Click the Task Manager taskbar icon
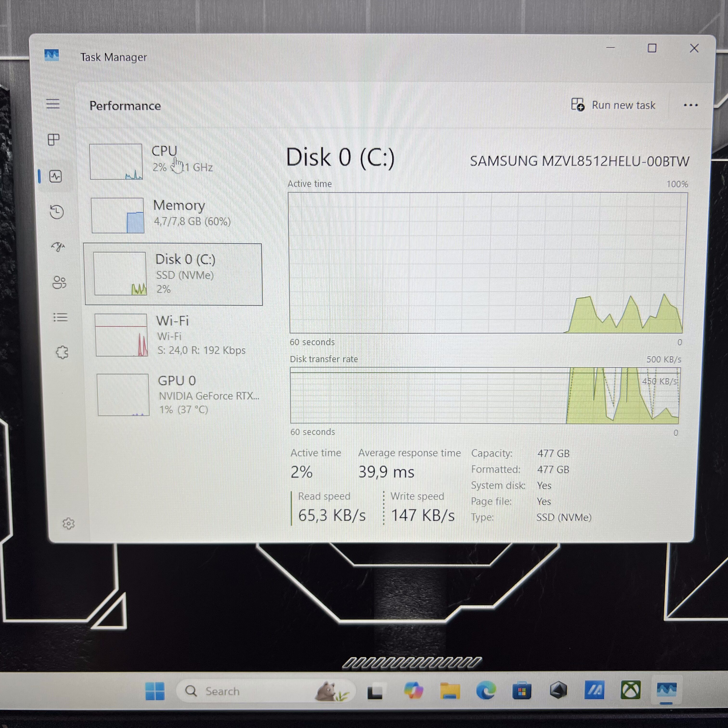The height and width of the screenshot is (728, 728). click(x=666, y=690)
